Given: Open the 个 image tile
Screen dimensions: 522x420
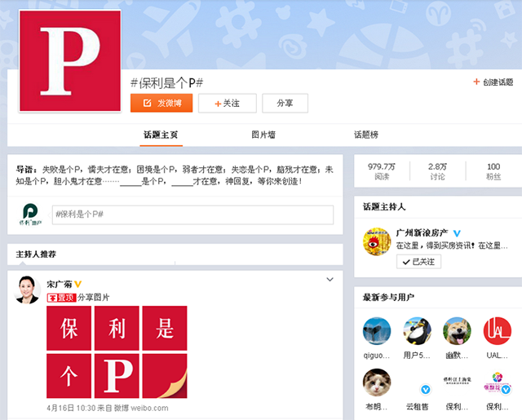Looking at the screenshot, I should [69, 376].
